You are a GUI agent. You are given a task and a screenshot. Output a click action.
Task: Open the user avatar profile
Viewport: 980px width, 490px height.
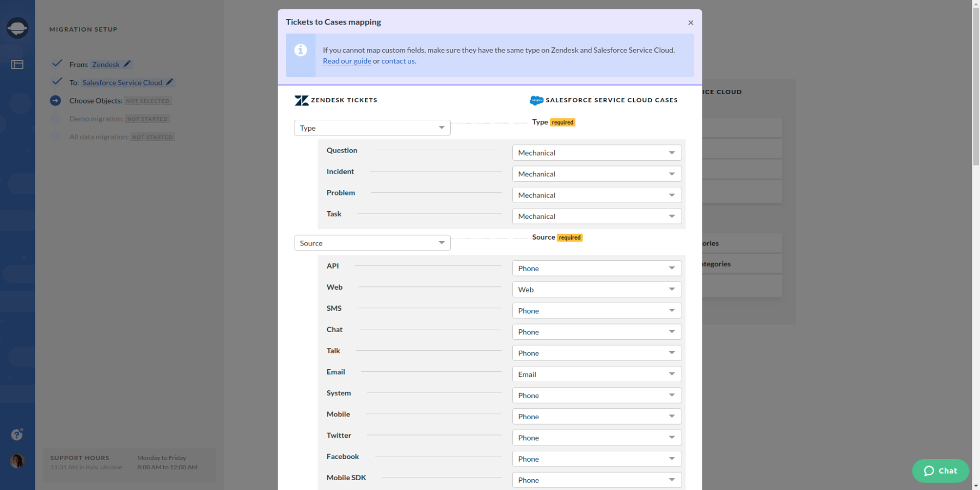coord(17,461)
